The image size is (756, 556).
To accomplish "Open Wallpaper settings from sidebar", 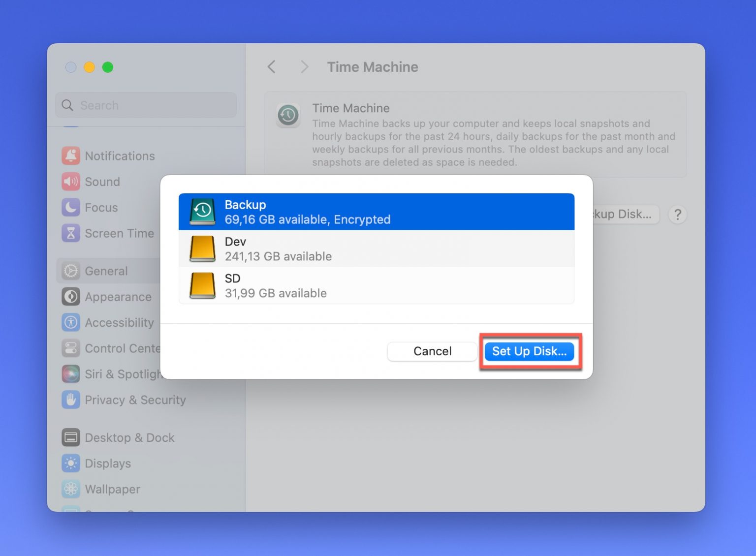I will tap(71, 489).
